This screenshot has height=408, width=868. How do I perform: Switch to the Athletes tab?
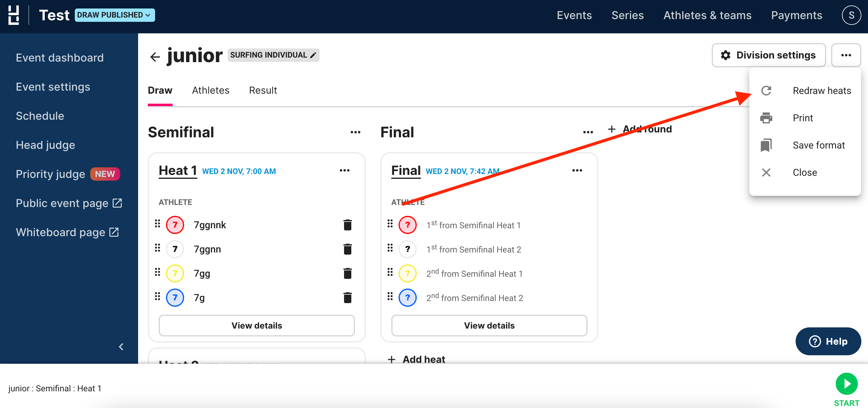(210, 90)
